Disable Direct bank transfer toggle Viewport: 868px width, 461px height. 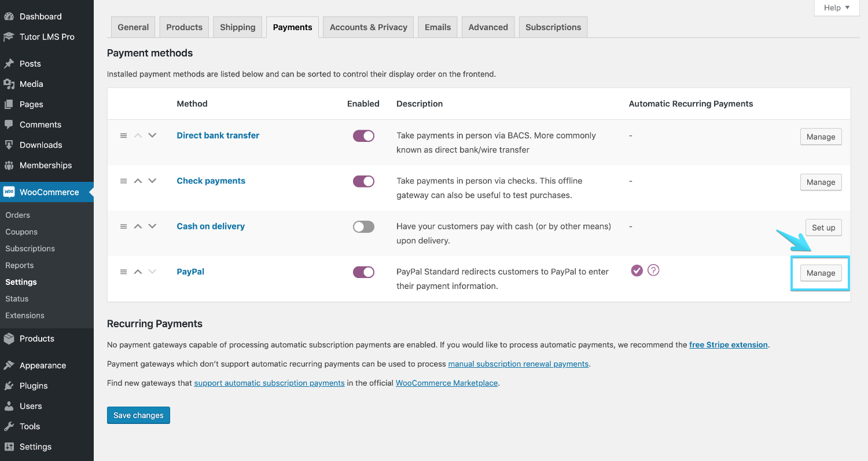[363, 136]
